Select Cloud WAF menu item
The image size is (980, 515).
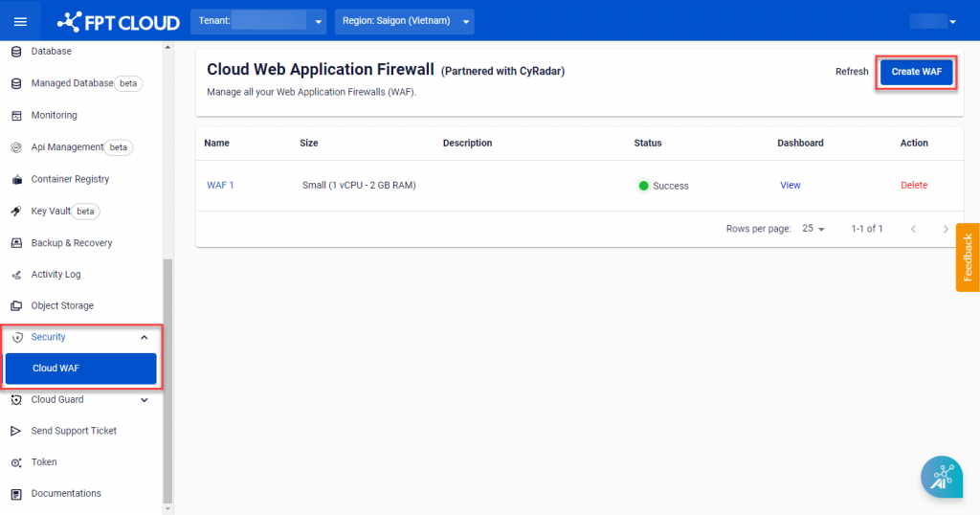[80, 369]
